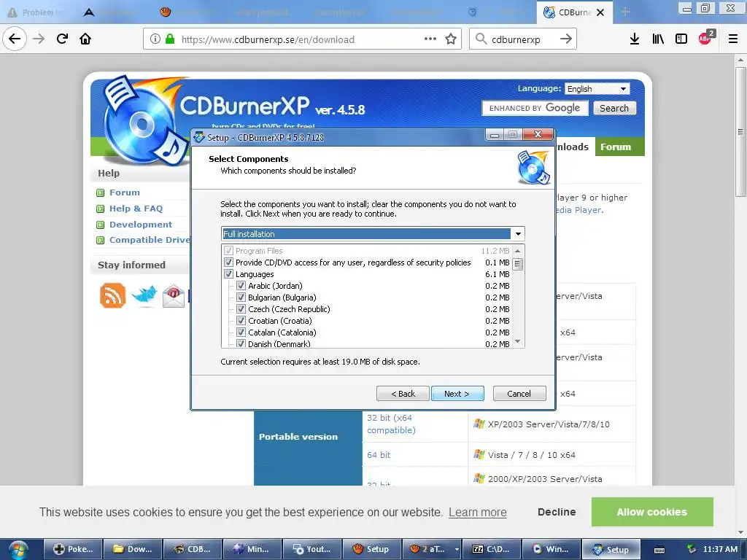
Task: Open the Win... taskbar window
Action: pyautogui.click(x=551, y=549)
